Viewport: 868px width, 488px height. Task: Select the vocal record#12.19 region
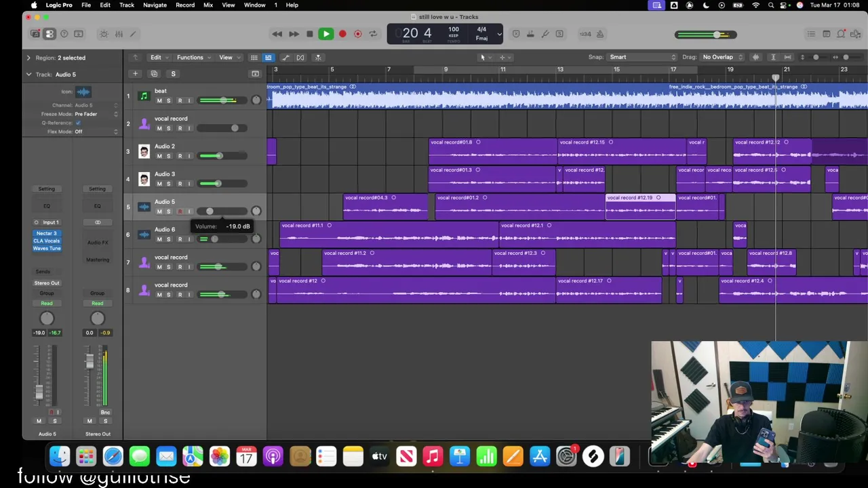640,207
